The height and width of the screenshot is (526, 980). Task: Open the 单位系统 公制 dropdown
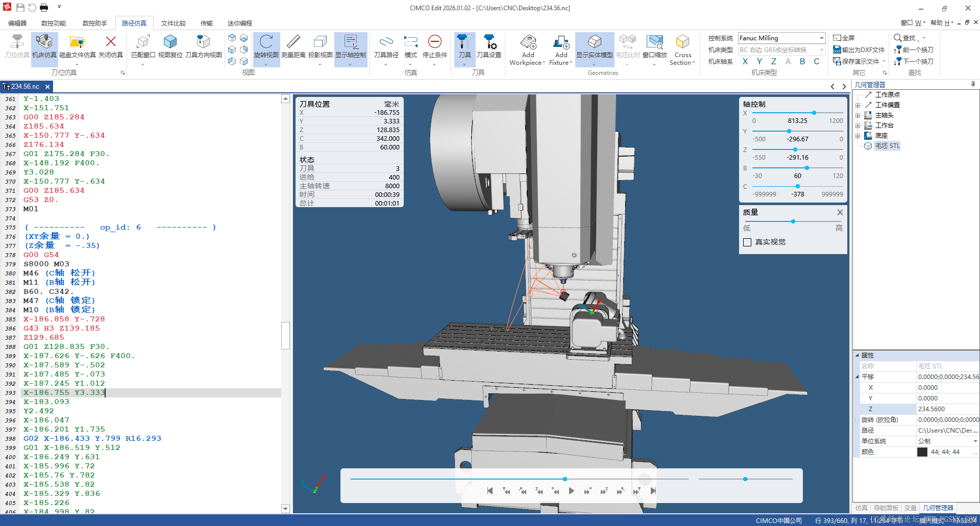pyautogui.click(x=975, y=441)
